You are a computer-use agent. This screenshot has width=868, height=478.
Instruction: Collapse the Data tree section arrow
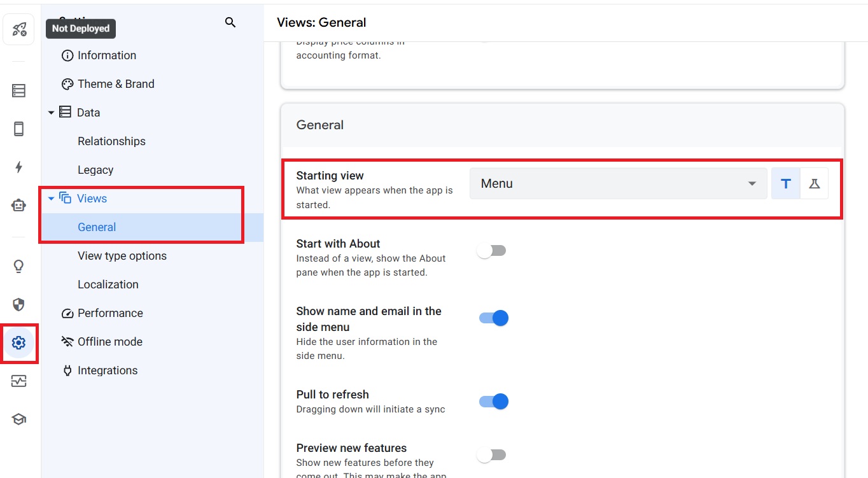pyautogui.click(x=52, y=113)
